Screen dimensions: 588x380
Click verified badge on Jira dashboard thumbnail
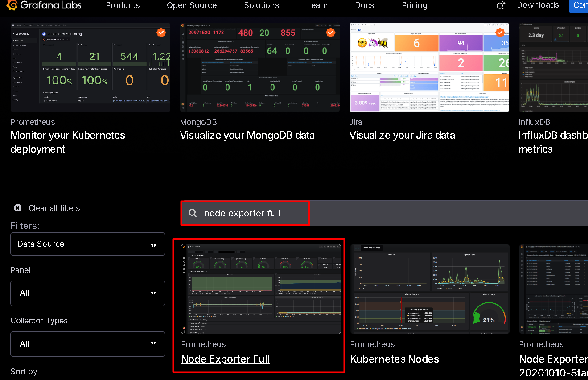tap(500, 33)
